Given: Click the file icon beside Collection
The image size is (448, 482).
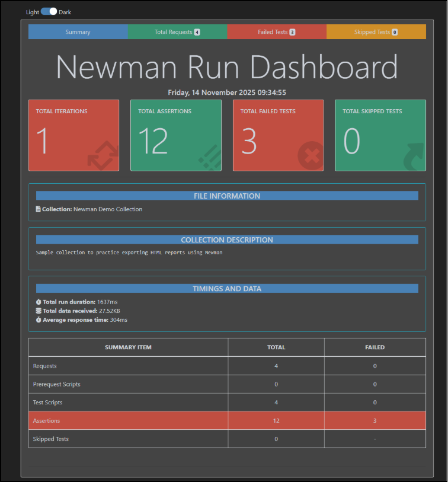Looking at the screenshot, I should click(39, 209).
